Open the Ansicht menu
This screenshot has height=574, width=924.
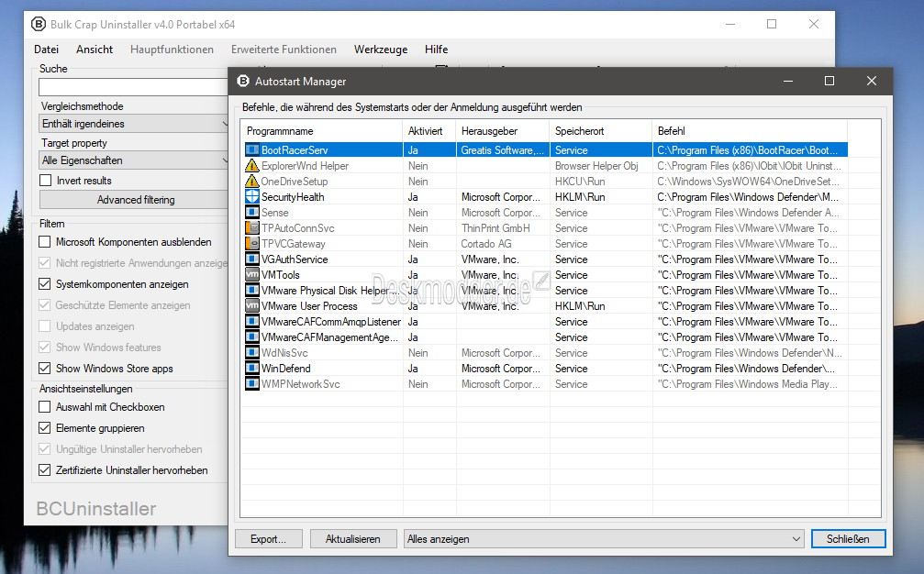pos(95,50)
